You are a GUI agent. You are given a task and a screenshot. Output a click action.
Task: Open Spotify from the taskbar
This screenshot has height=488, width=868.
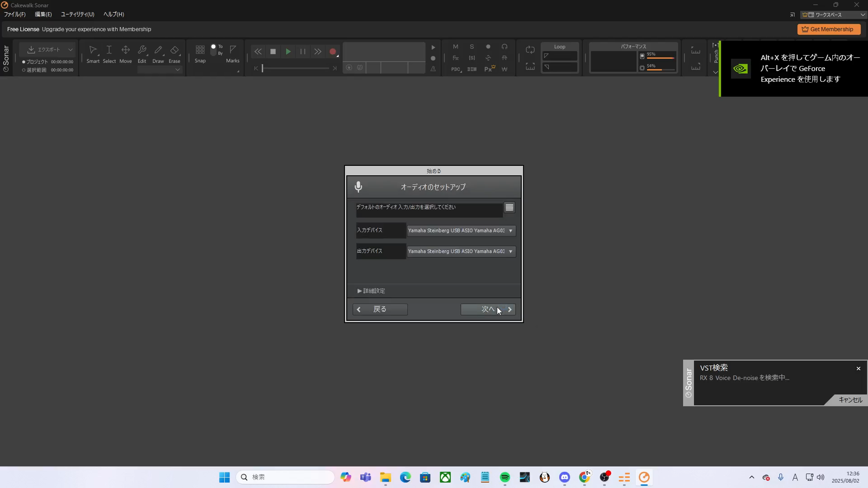pyautogui.click(x=505, y=478)
